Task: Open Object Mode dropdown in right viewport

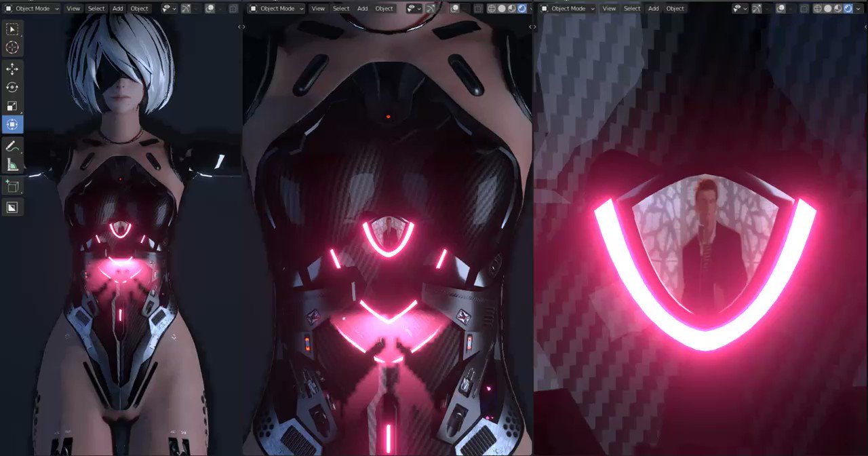Action: tap(568, 8)
